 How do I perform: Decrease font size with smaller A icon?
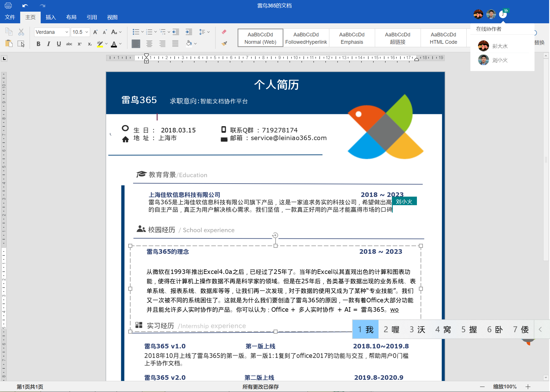point(105,32)
